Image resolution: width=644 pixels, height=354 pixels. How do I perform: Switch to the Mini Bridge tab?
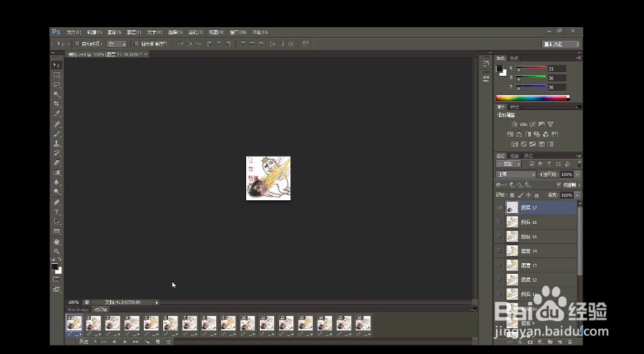click(78, 310)
